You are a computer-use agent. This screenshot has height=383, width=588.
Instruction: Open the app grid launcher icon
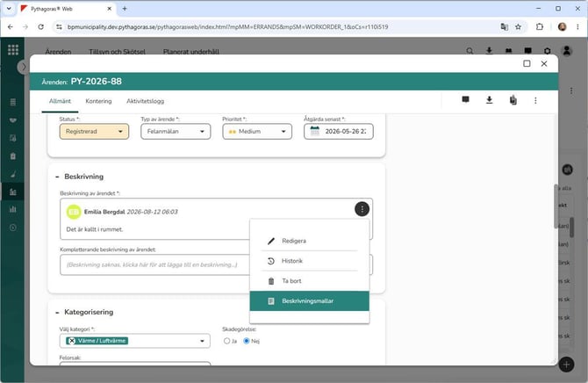tap(13, 49)
